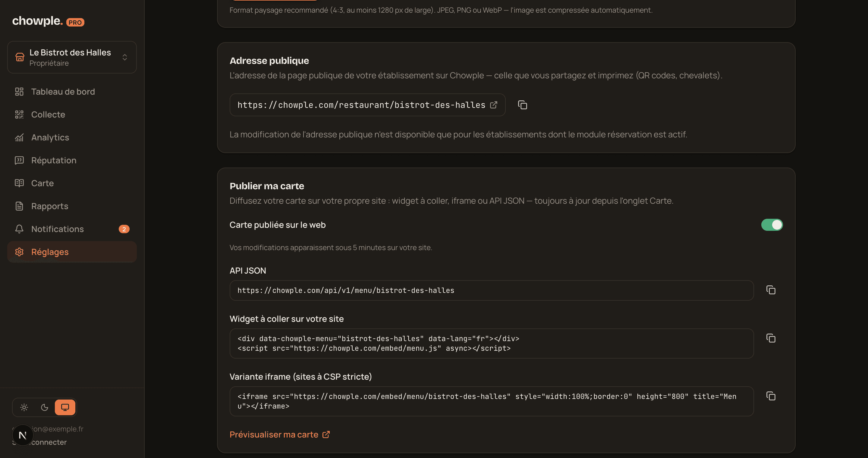Go to the Collecte section
This screenshot has height=458, width=868.
coord(72,114)
